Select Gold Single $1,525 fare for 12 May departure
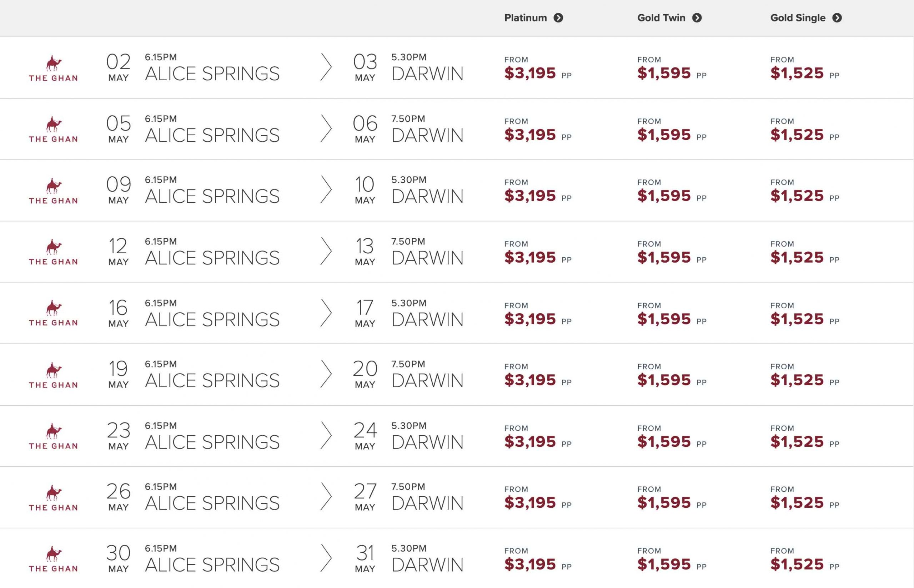 pyautogui.click(x=797, y=257)
